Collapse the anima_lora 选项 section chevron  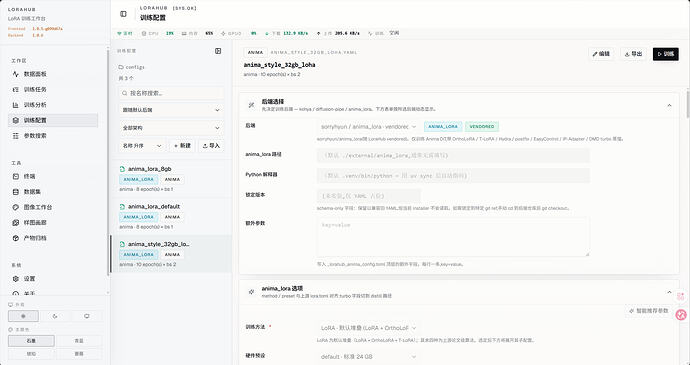click(x=669, y=292)
